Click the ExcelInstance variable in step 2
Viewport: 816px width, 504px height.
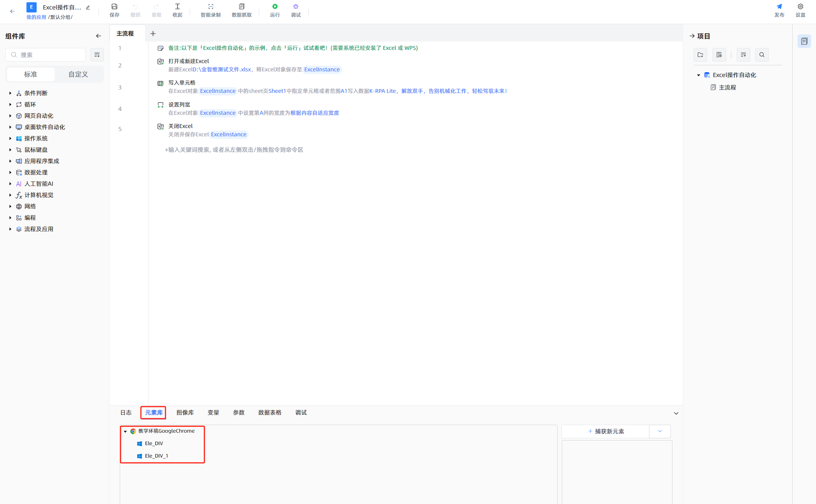pyautogui.click(x=322, y=69)
